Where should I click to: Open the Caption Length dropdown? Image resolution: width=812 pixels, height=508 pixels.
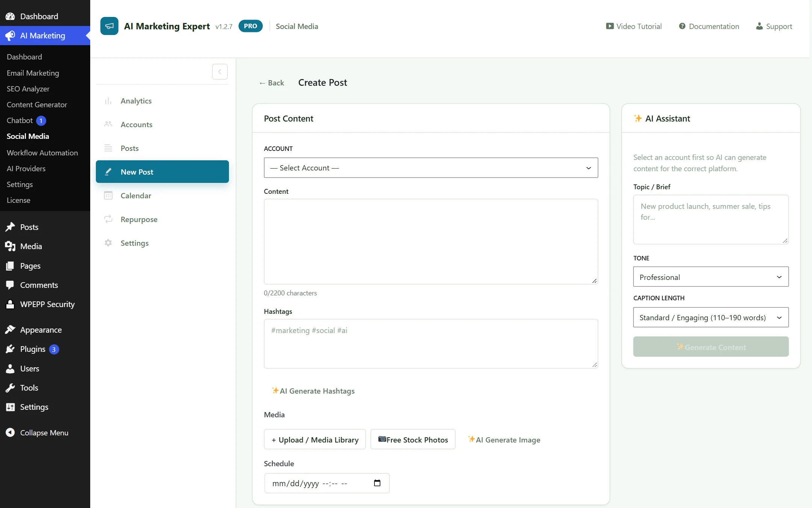click(x=710, y=317)
